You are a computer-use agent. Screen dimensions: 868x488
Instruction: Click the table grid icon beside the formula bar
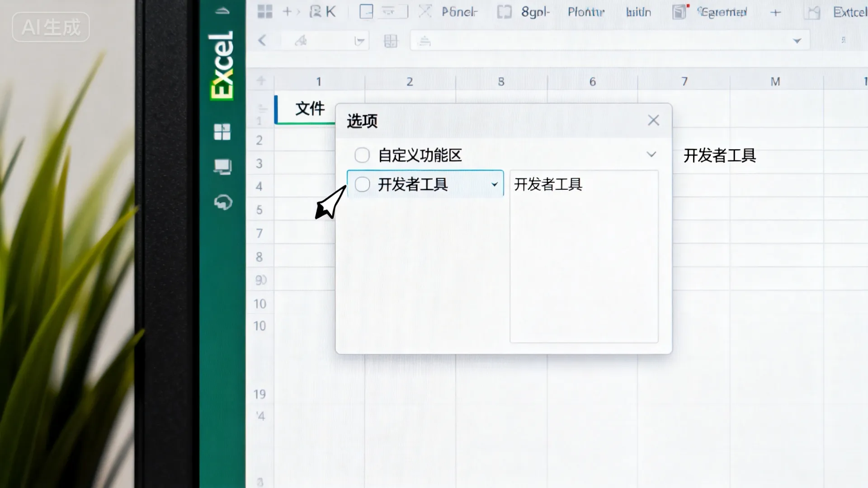click(x=391, y=41)
